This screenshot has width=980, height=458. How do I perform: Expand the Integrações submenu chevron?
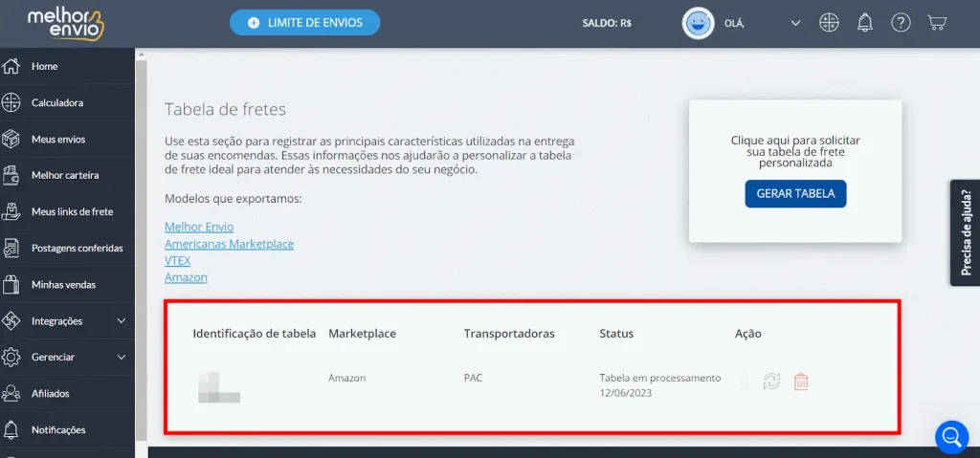[122, 321]
